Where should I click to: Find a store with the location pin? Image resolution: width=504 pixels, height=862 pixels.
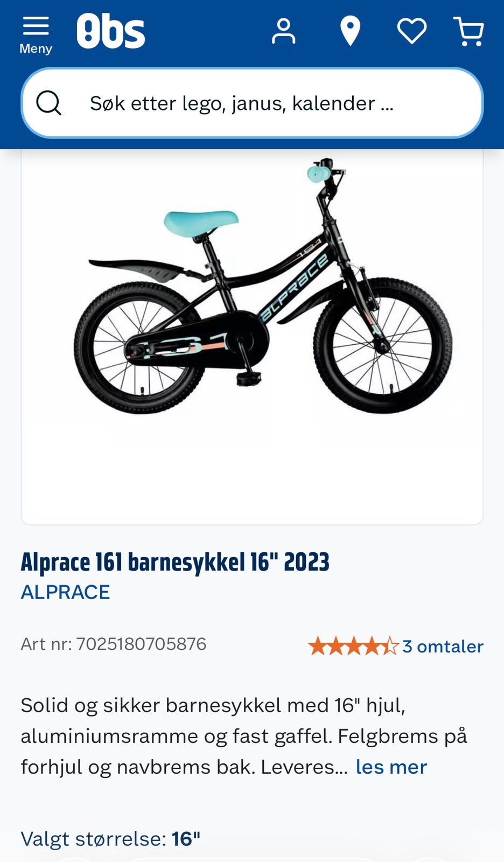(350, 31)
